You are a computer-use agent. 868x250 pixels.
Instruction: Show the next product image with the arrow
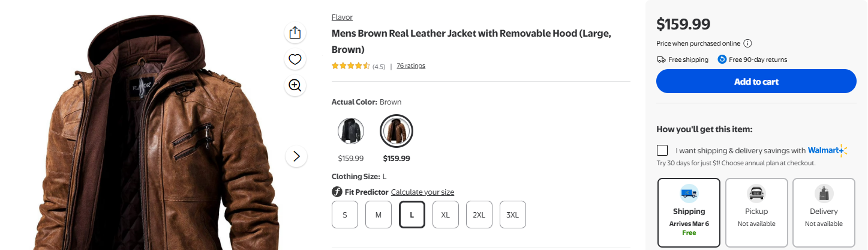click(296, 156)
